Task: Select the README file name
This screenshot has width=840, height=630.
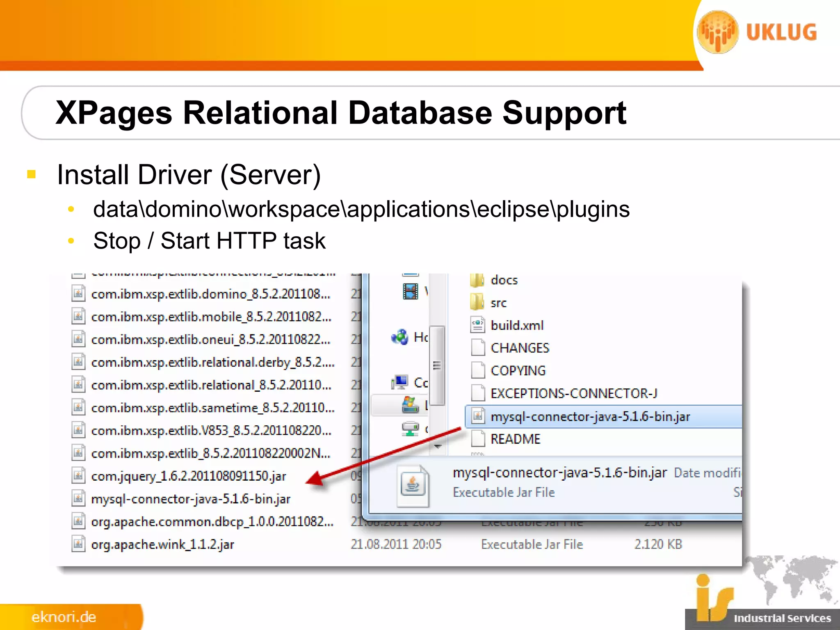Action: click(x=516, y=439)
